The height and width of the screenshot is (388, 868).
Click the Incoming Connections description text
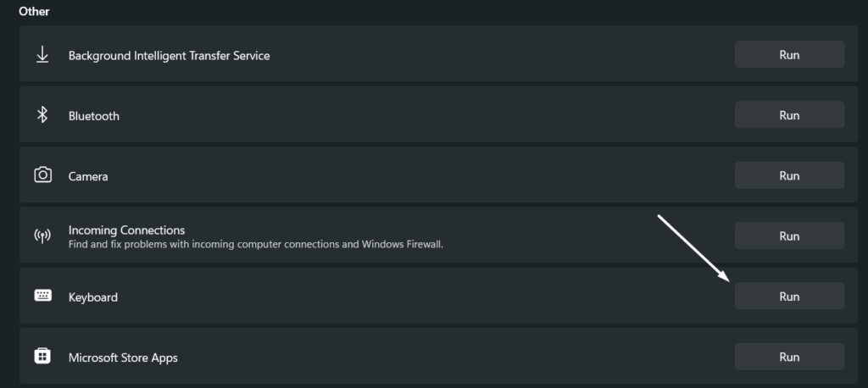(256, 244)
